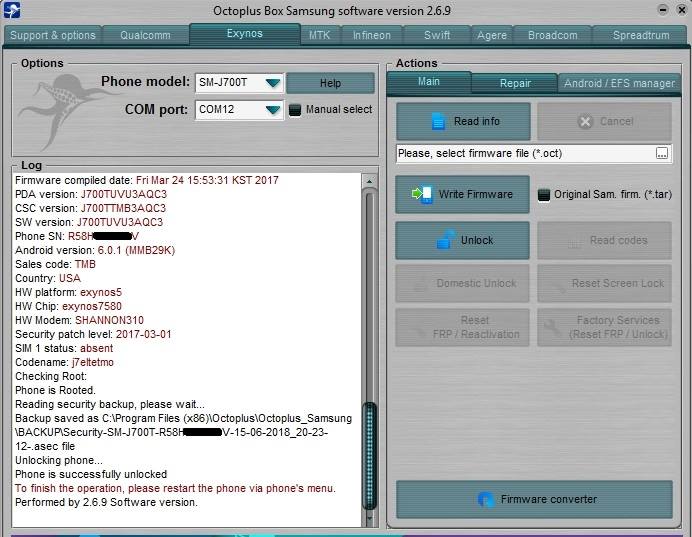Click the Sales code TMB line

pos(56,264)
